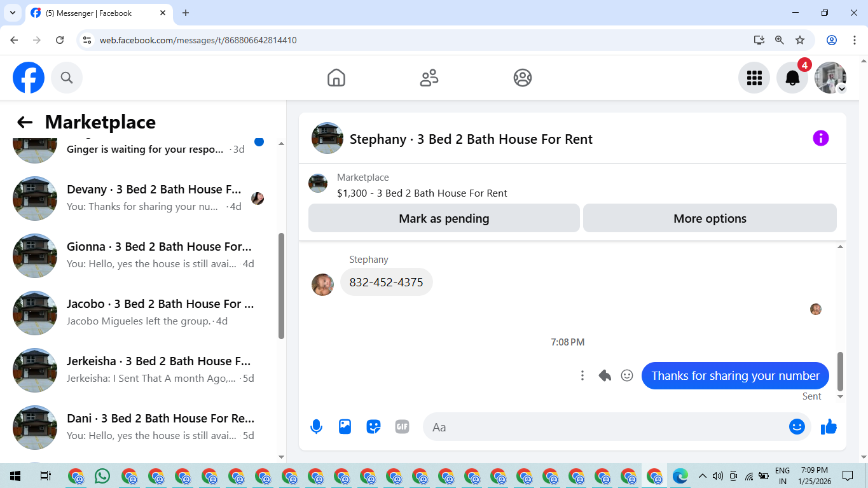Click the Thanks for sharing your number bubble

(x=735, y=376)
